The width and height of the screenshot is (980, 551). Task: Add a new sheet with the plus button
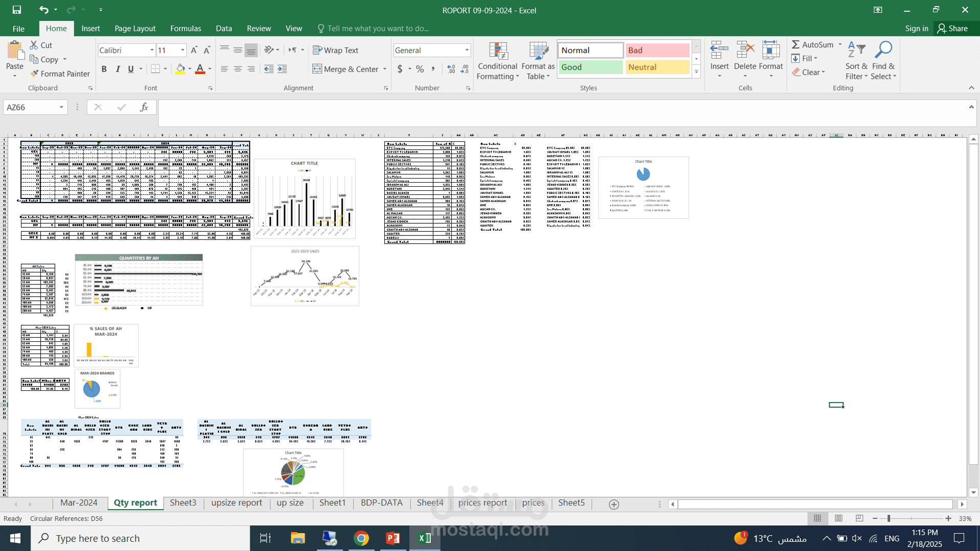[x=614, y=504]
